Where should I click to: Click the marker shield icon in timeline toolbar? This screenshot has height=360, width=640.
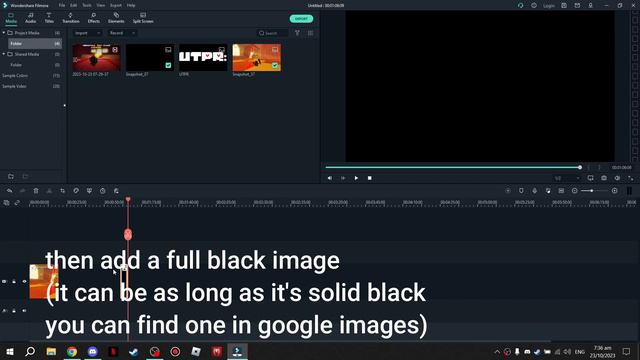tap(521, 191)
